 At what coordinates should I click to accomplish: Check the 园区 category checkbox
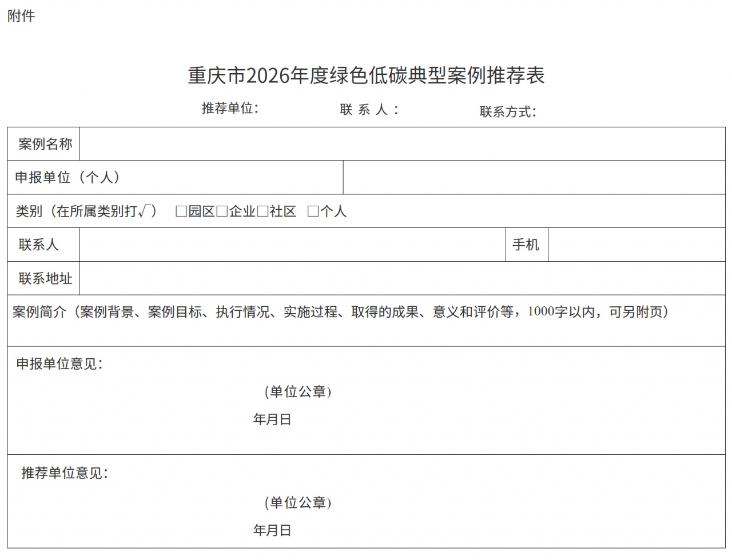point(181,211)
